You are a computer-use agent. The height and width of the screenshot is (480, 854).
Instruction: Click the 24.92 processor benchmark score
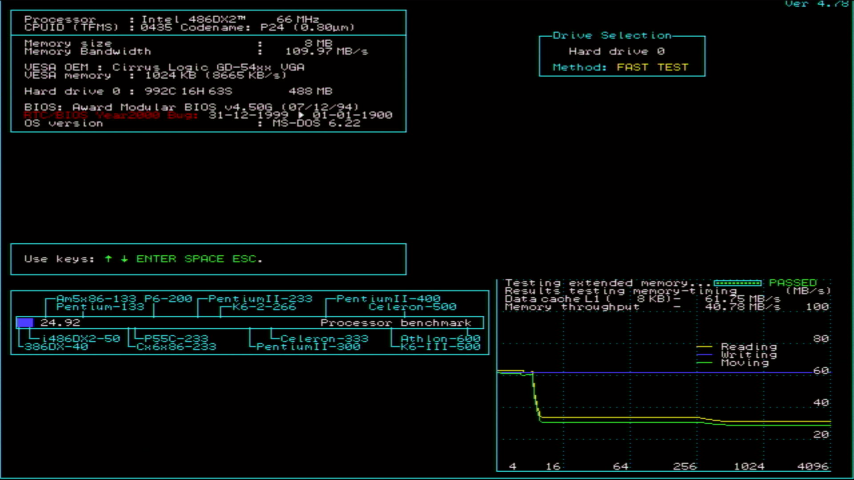[60, 323]
